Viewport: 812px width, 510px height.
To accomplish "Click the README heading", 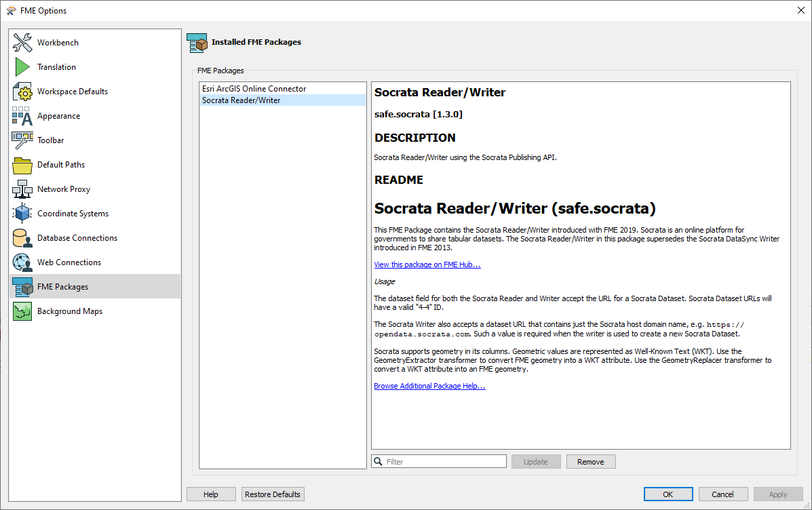I will click(x=399, y=180).
